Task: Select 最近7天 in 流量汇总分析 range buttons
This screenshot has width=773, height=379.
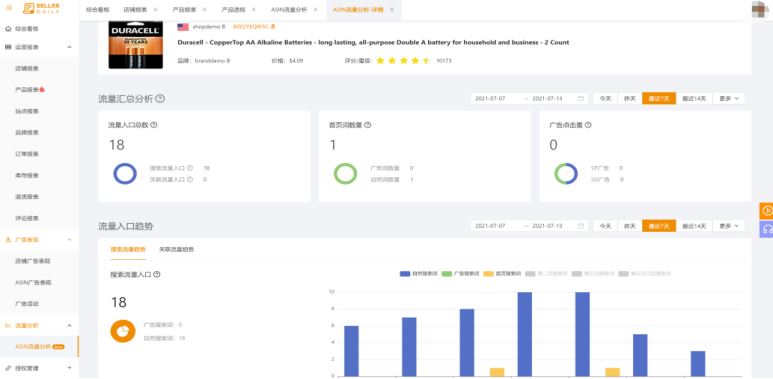Action: (x=659, y=99)
